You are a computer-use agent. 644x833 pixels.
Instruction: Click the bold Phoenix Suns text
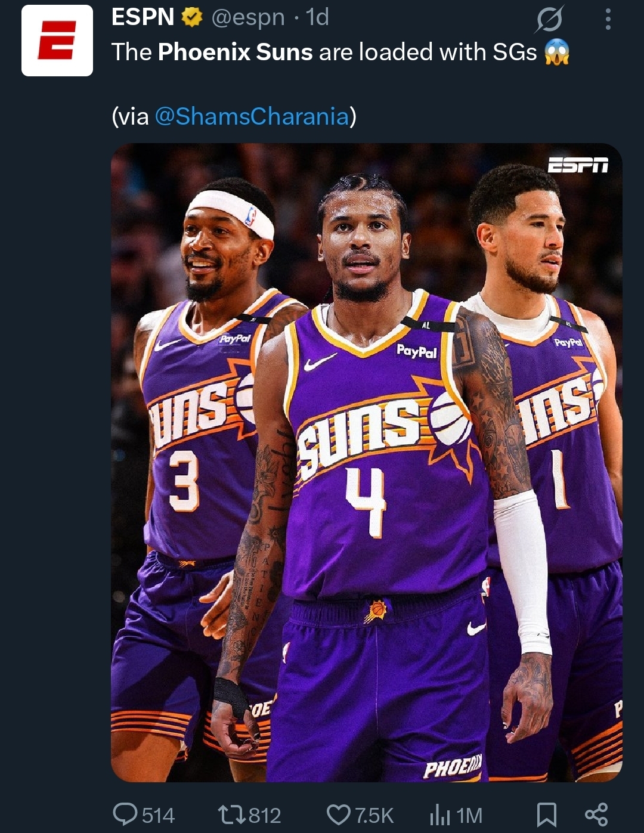(x=235, y=52)
